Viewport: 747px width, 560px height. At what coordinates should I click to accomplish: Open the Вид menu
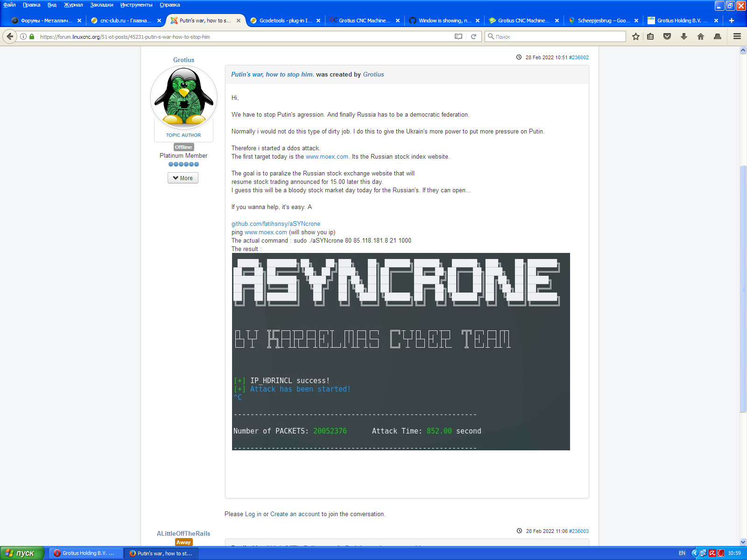(x=52, y=5)
